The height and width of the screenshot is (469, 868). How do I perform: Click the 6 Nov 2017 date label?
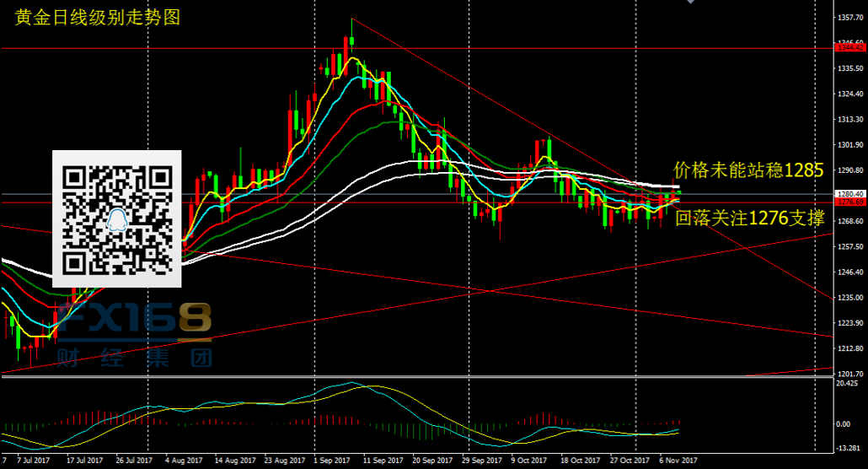pos(678,461)
